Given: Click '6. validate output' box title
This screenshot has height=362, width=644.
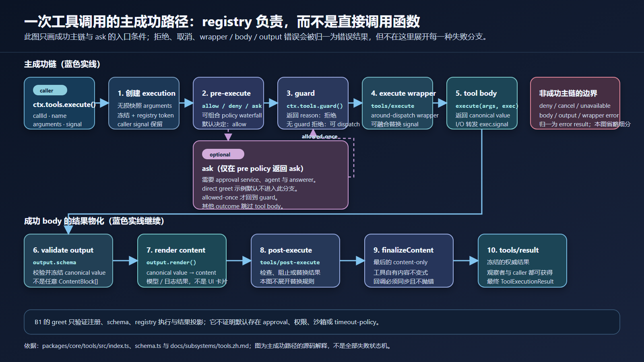Looking at the screenshot, I should pos(63,250).
